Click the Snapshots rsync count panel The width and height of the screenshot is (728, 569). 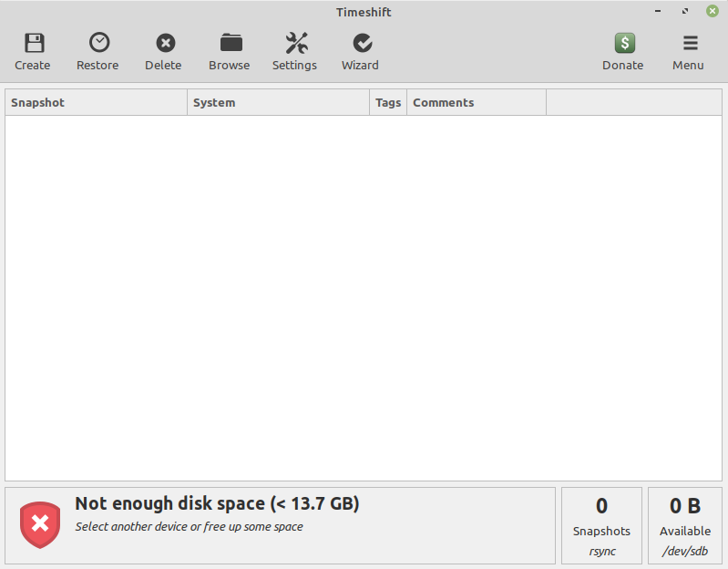(x=601, y=525)
